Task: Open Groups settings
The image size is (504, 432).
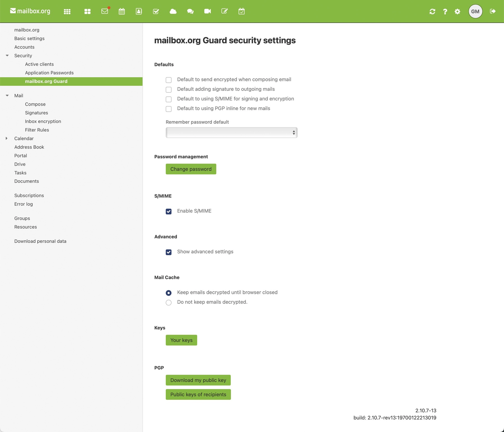Action: (x=22, y=218)
